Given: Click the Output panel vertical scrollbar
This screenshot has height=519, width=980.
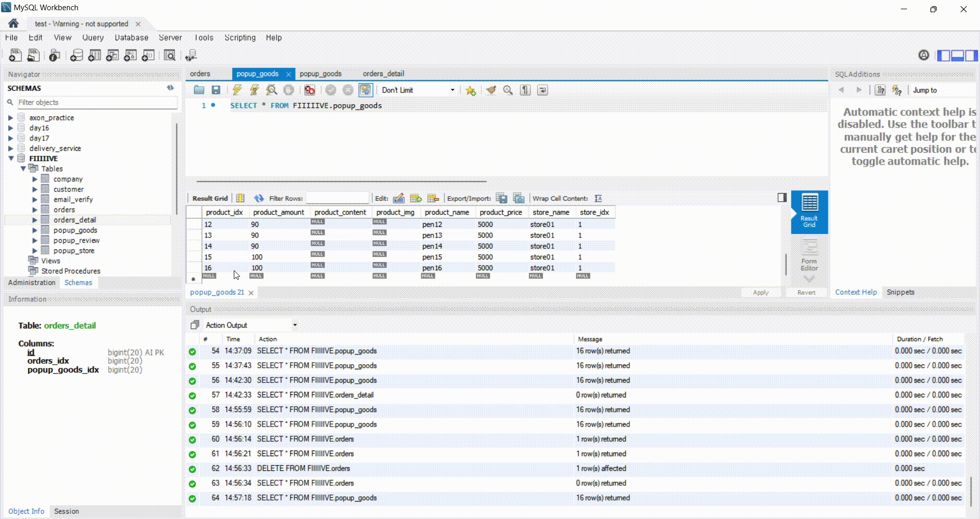Looking at the screenshot, I should click(x=971, y=490).
